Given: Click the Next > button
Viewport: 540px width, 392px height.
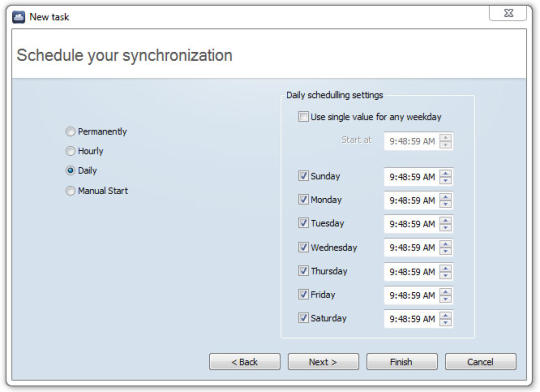Looking at the screenshot, I should (323, 362).
